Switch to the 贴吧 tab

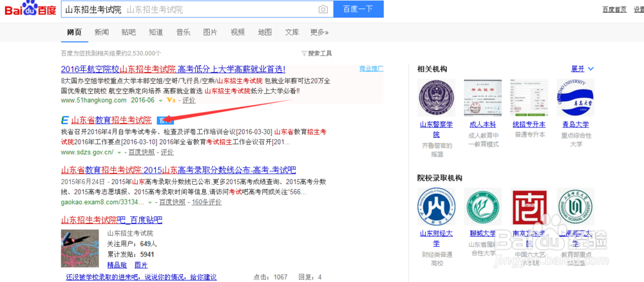tap(129, 32)
